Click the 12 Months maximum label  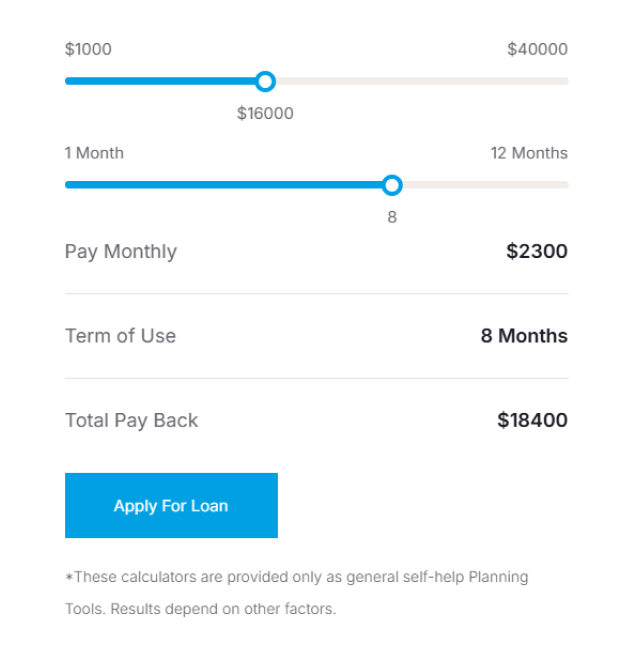[528, 153]
